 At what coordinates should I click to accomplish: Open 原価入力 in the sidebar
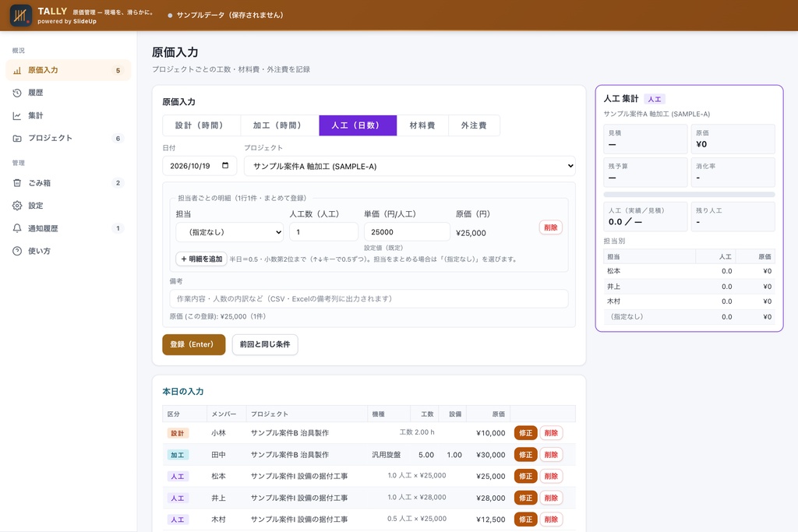click(69, 70)
